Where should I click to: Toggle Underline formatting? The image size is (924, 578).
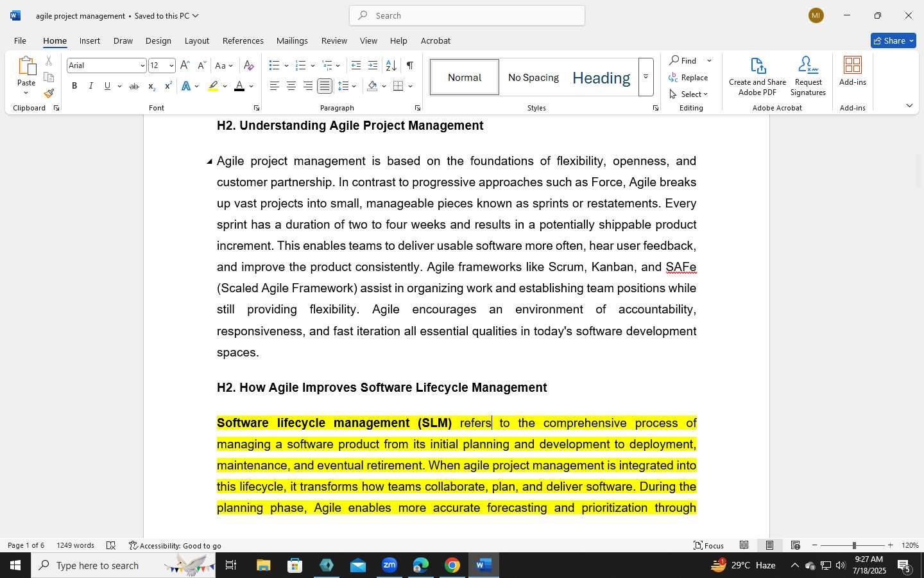[x=107, y=86]
